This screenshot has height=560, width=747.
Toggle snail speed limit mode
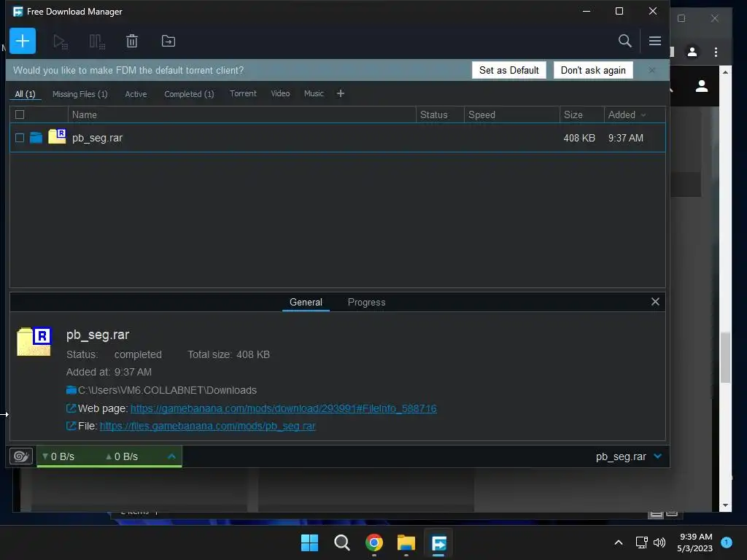(x=21, y=456)
